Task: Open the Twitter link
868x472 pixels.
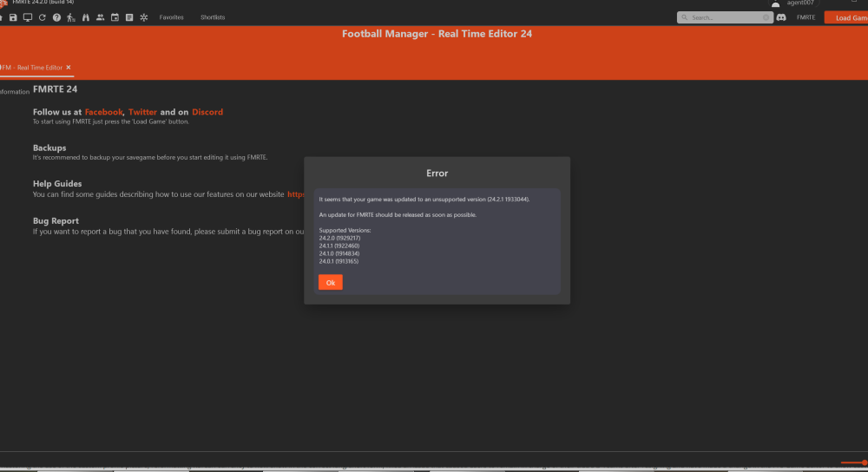Action: (142, 112)
